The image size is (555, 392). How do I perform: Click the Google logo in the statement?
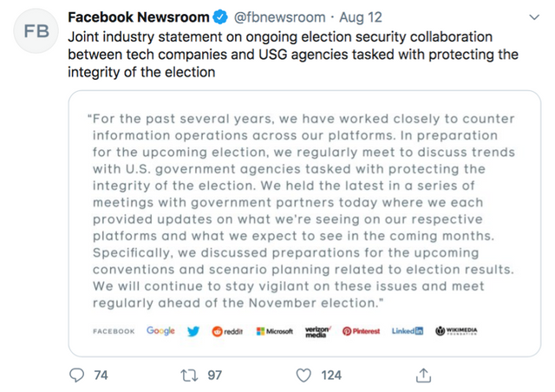tap(160, 331)
